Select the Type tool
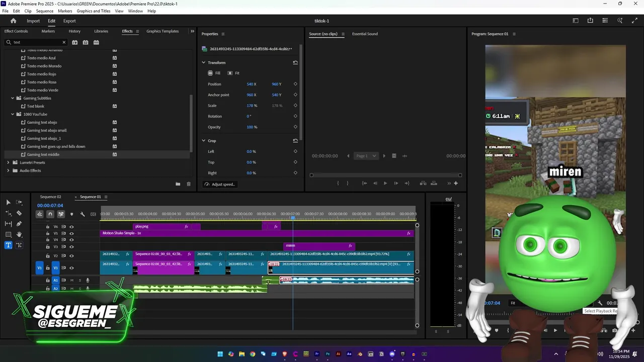644x362 pixels. 8,245
